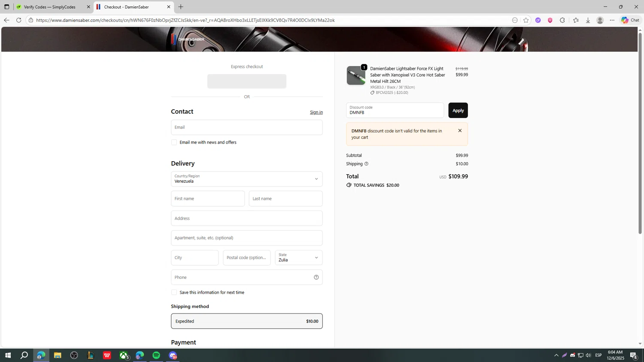The height and width of the screenshot is (362, 644).
Task: Click the phone field help icon
Action: pyautogui.click(x=316, y=277)
